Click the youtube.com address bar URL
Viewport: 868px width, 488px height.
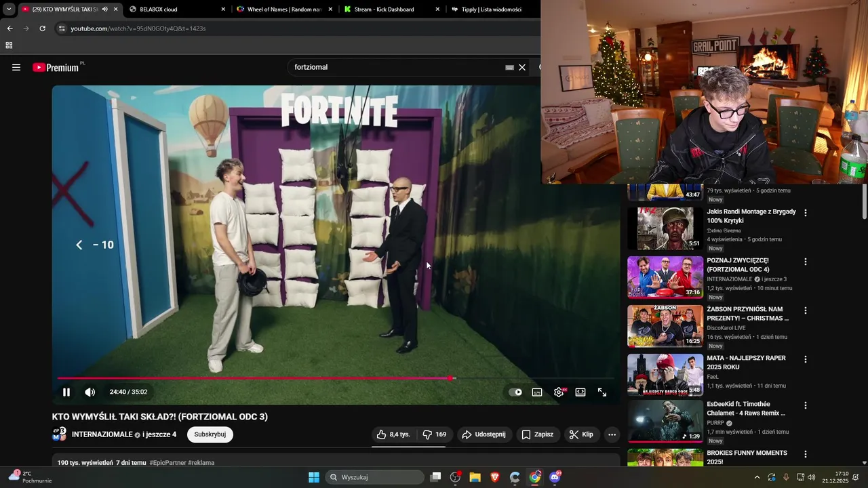tap(138, 28)
